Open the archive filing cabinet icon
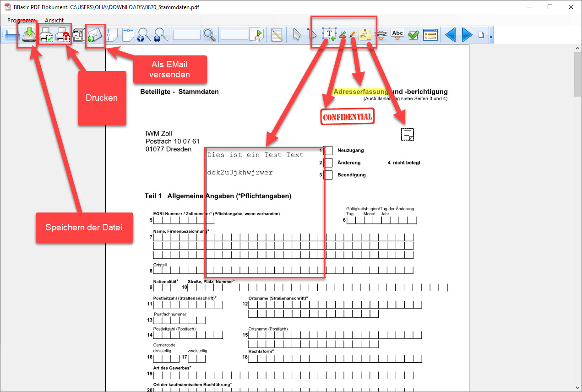Image resolution: width=582 pixels, height=392 pixels. coord(78,35)
